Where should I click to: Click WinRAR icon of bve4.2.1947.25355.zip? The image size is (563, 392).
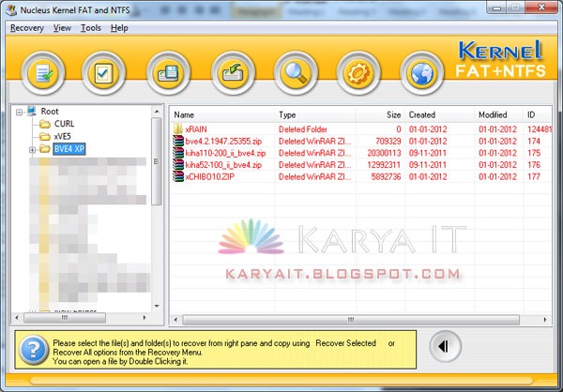tap(178, 141)
